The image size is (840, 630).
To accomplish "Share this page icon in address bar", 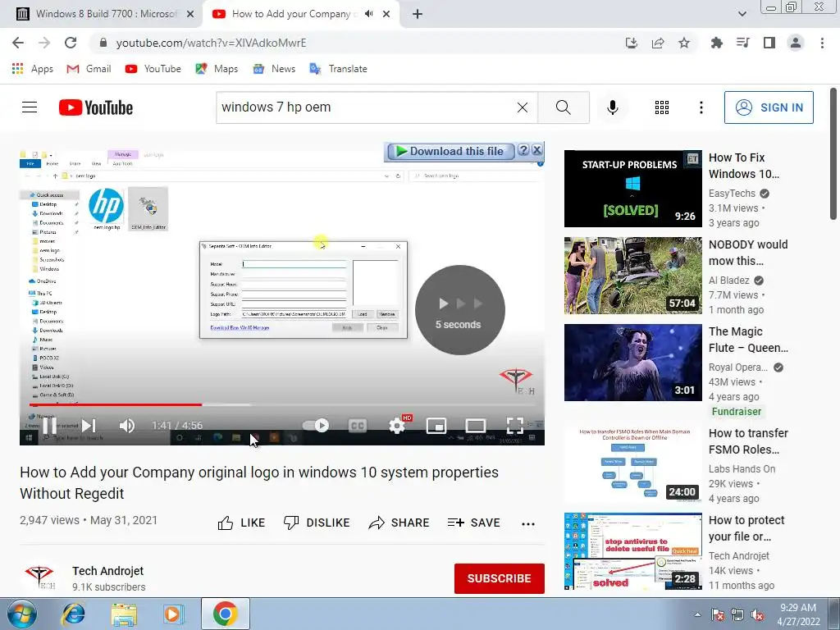I will [658, 43].
